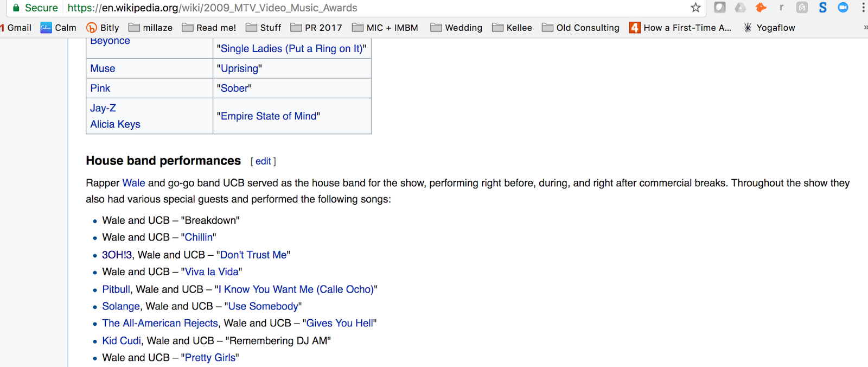
Task: Click the Muse link
Action: 103,68
